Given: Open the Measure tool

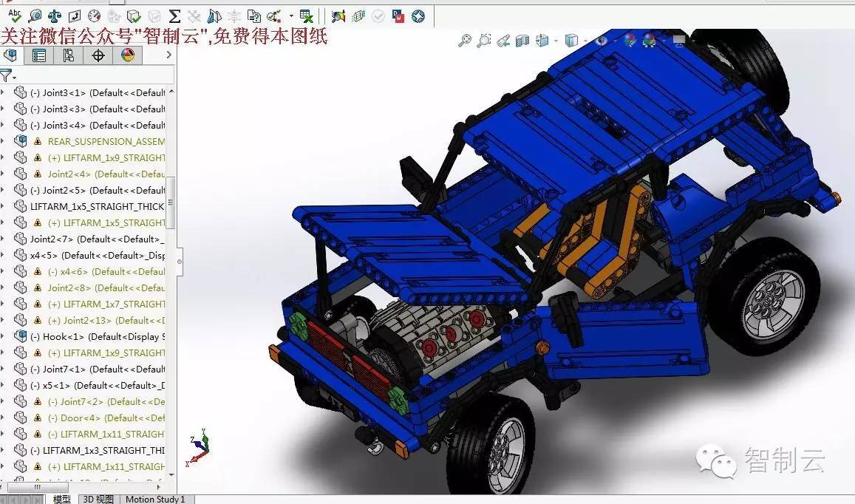Looking at the screenshot, I should [x=35, y=16].
